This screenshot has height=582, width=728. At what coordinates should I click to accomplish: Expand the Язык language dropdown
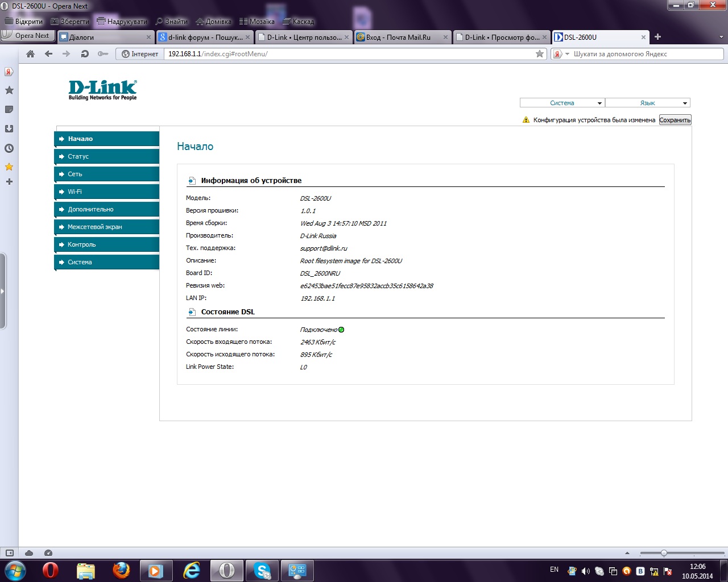647,103
